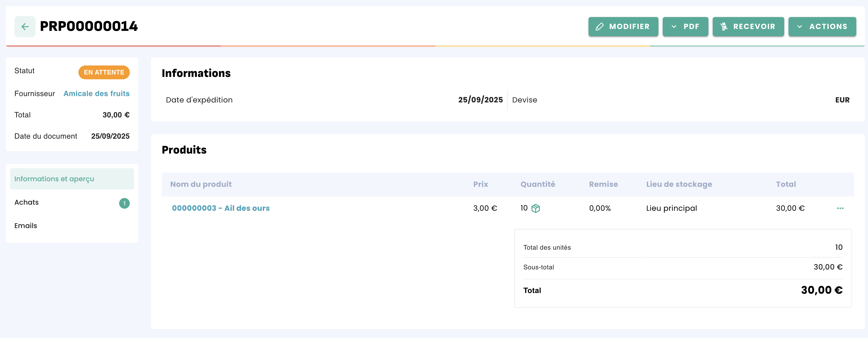Go to the Emails section
868x338 pixels.
(x=26, y=226)
